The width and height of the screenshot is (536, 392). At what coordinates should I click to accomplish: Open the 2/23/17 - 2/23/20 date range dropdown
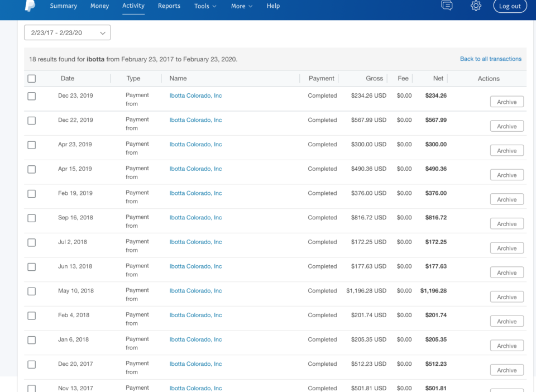coord(68,32)
